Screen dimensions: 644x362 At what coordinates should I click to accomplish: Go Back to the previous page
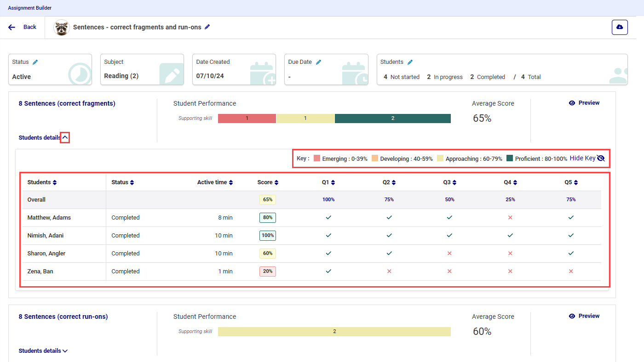point(23,27)
